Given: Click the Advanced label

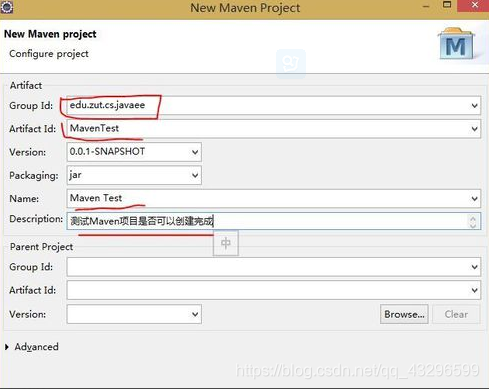Looking at the screenshot, I should click(36, 347).
